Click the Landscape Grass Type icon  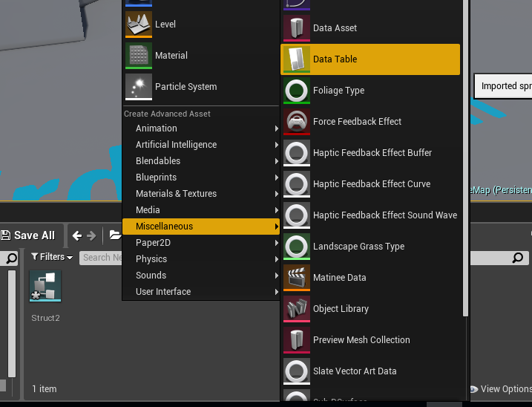coord(297,247)
